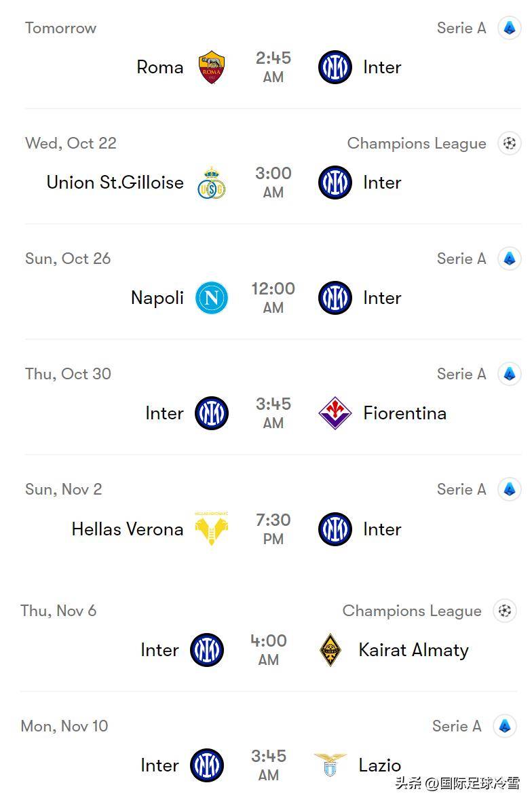Click Inter crest in Roma match
Viewport: 532px width, 802px height.
click(x=335, y=67)
